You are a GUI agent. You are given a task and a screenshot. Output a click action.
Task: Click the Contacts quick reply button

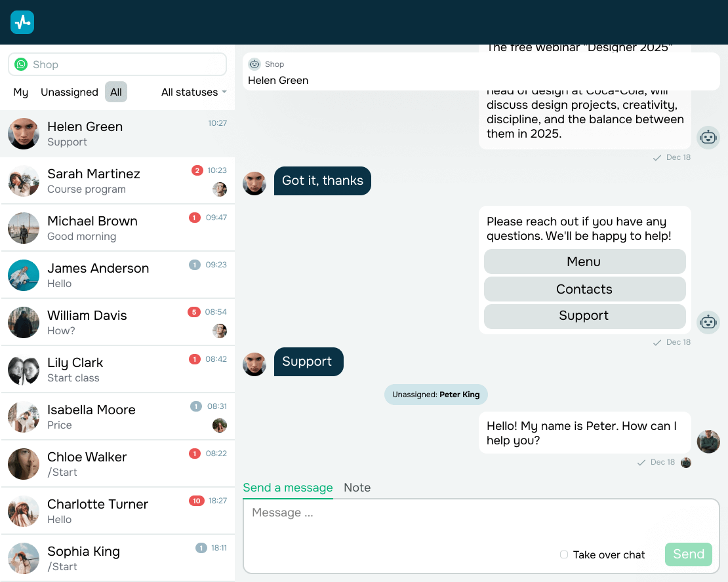click(584, 289)
